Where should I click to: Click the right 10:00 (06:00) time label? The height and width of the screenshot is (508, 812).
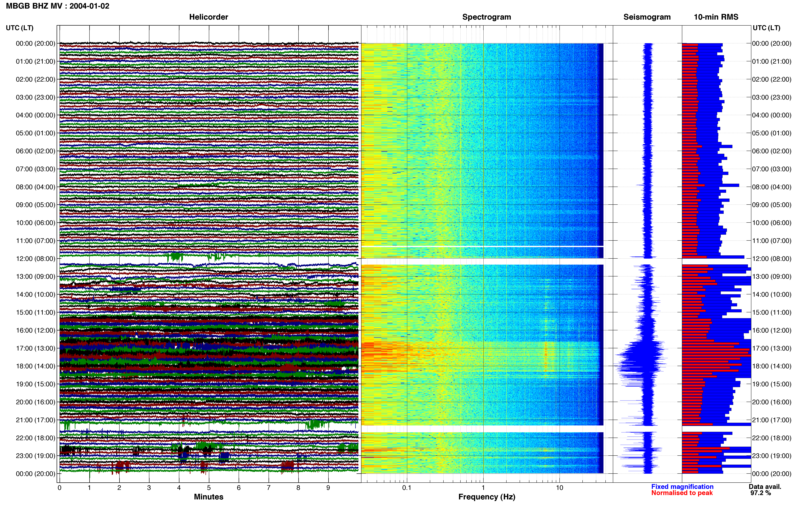(772, 223)
